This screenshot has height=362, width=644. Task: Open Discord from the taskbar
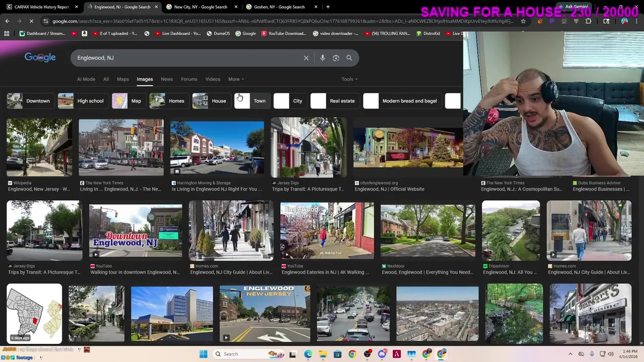[382, 354]
